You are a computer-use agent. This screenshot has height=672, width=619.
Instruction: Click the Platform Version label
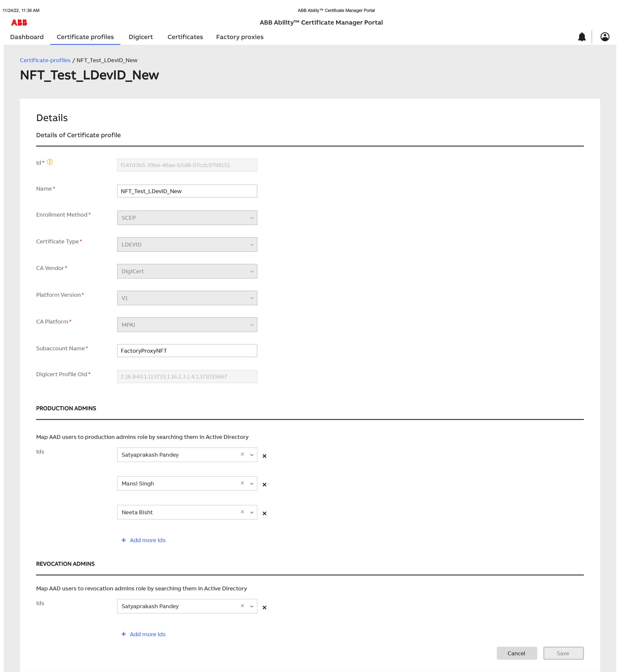click(59, 295)
